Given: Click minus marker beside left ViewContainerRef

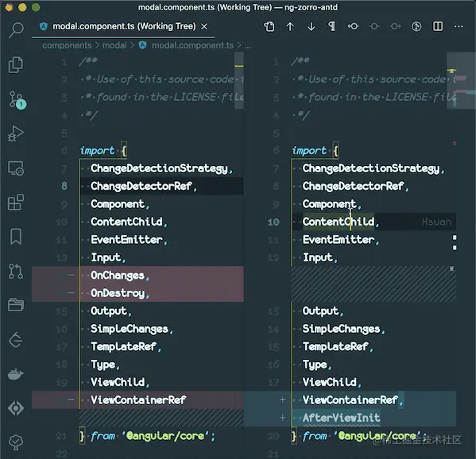Looking at the screenshot, I should [71, 399].
